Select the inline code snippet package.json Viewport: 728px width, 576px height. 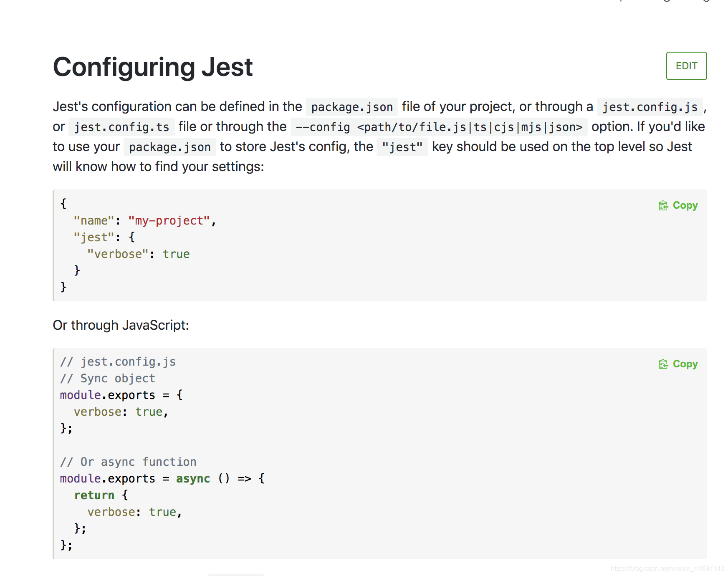pos(351,107)
